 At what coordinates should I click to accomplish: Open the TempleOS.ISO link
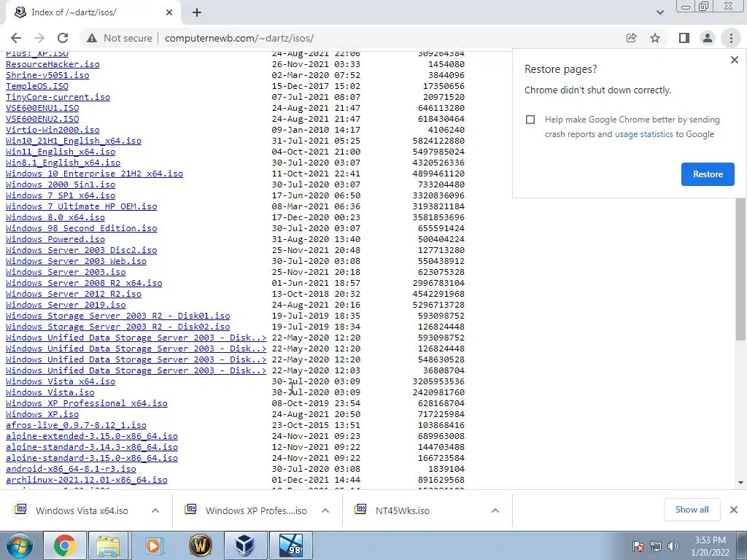37,86
